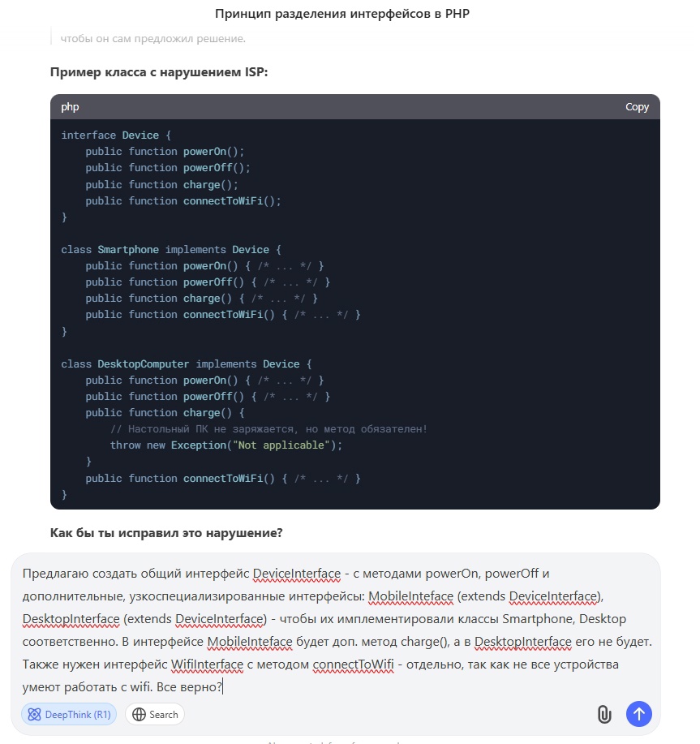Click question Как бы ты исправил это нарушение
Image resolution: width=700 pixels, height=744 pixels.
(166, 533)
